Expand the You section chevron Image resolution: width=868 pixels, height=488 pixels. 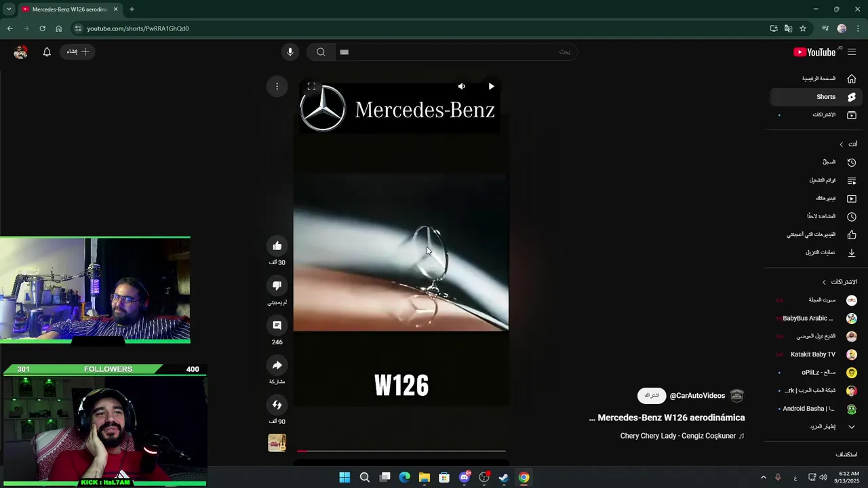point(842,144)
